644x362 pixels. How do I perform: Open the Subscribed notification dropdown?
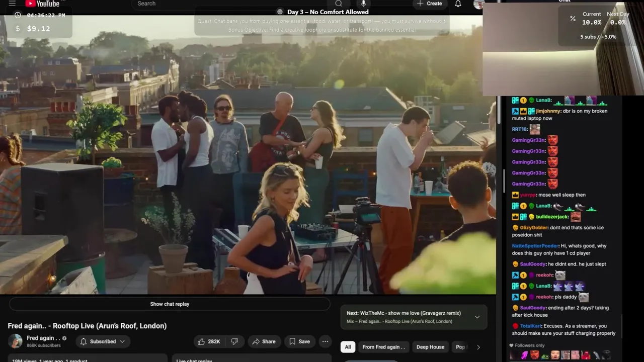click(x=103, y=341)
